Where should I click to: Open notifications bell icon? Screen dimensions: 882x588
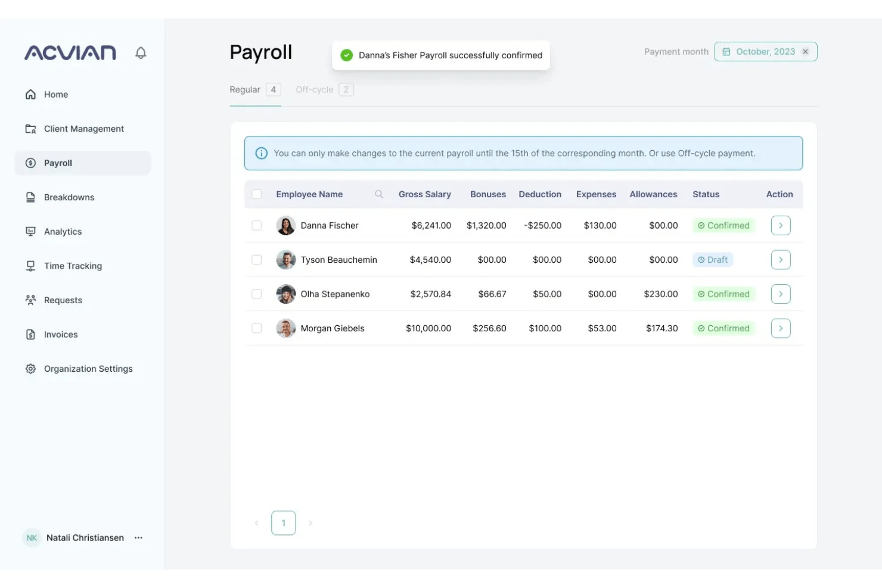pyautogui.click(x=141, y=53)
